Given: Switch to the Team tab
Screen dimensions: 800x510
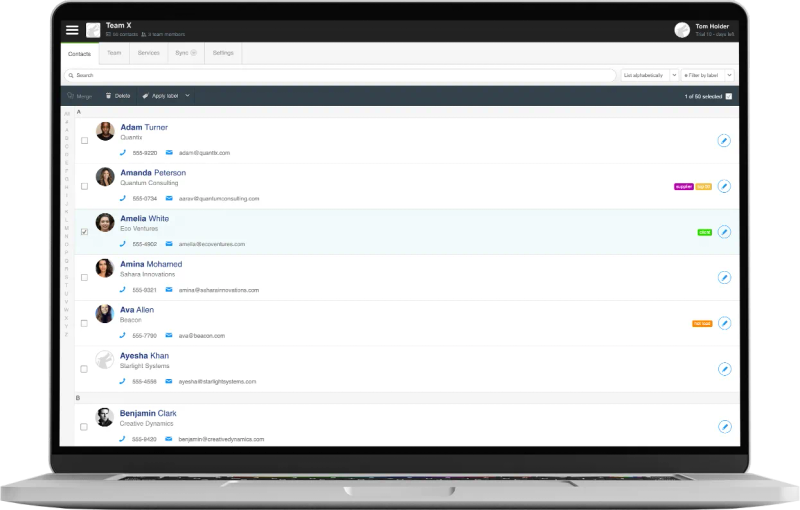Looking at the screenshot, I should (114, 53).
